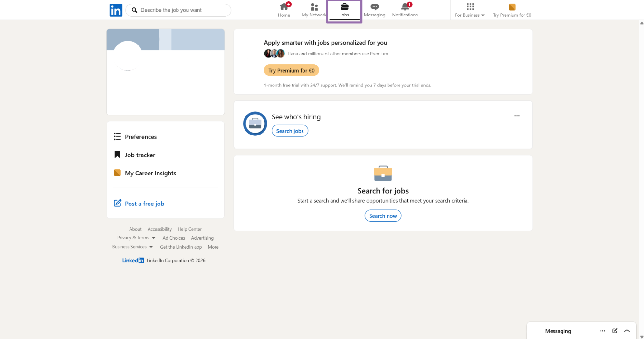Click the Search now button

(383, 216)
